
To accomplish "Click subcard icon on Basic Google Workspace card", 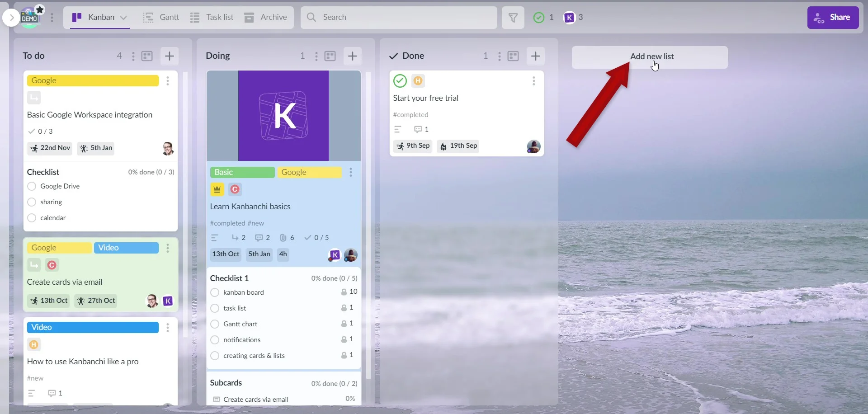I will (34, 98).
